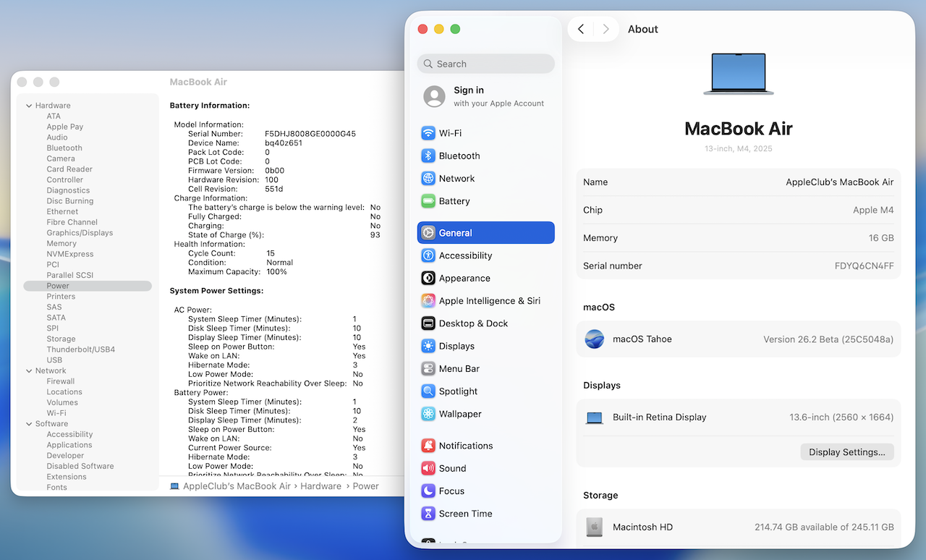Viewport: 926px width, 560px height.
Task: Click the back navigation arrow
Action: click(x=581, y=29)
